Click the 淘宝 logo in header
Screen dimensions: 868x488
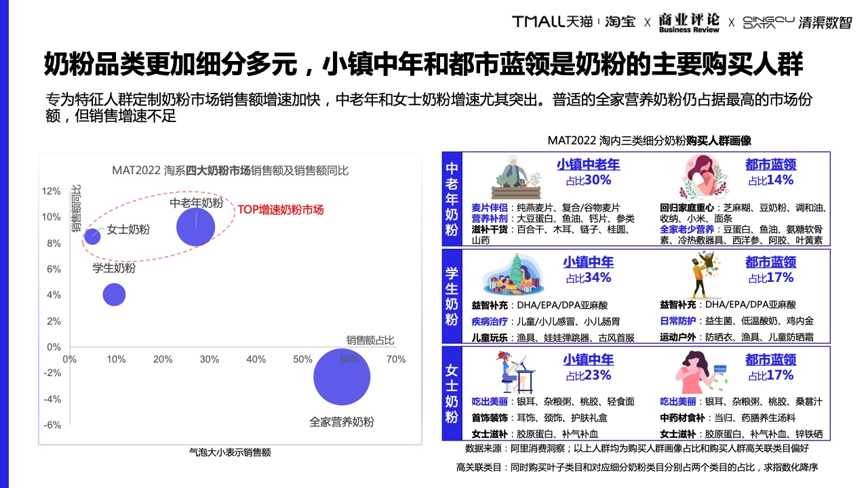click(x=620, y=22)
